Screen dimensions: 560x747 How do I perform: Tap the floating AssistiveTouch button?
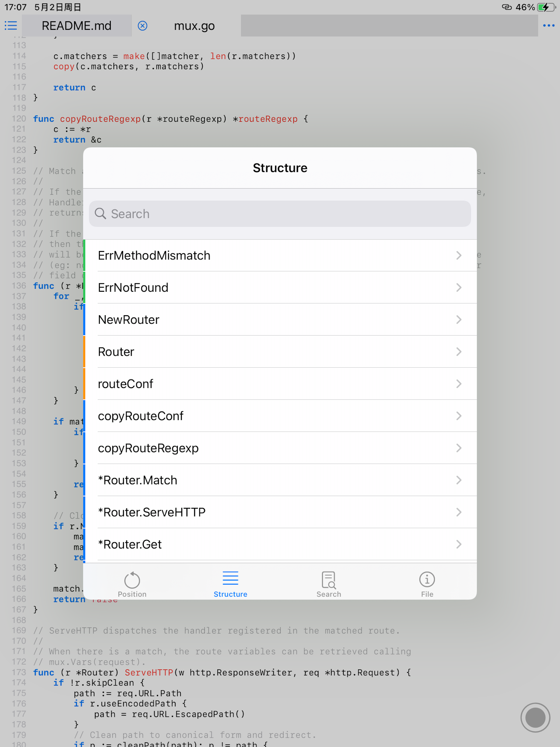click(x=535, y=718)
